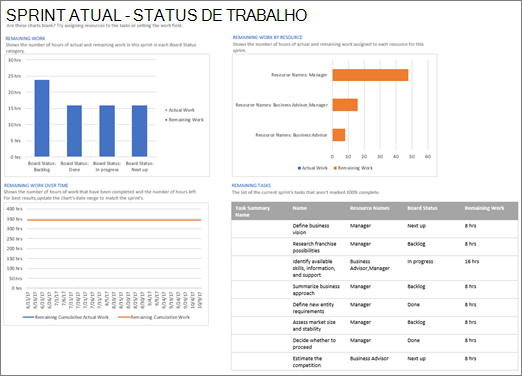Image resolution: width=522 pixels, height=376 pixels.
Task: Select the 'REMAINING TASKS' heading
Action: point(251,185)
